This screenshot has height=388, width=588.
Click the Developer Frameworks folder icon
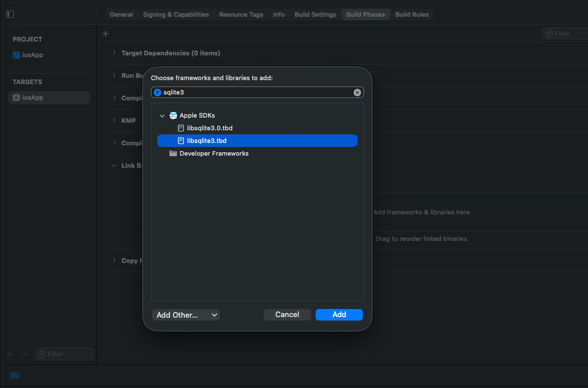tap(173, 153)
